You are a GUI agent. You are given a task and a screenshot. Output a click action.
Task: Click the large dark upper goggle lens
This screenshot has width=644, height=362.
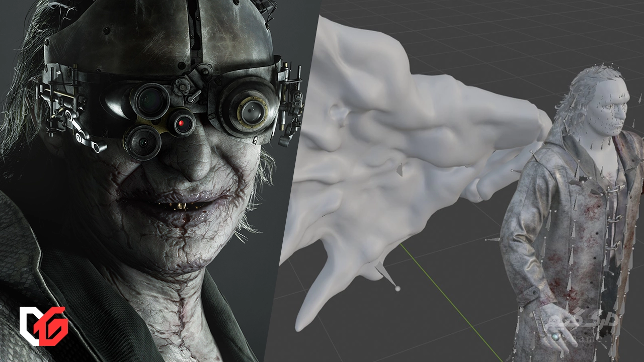coord(149,100)
